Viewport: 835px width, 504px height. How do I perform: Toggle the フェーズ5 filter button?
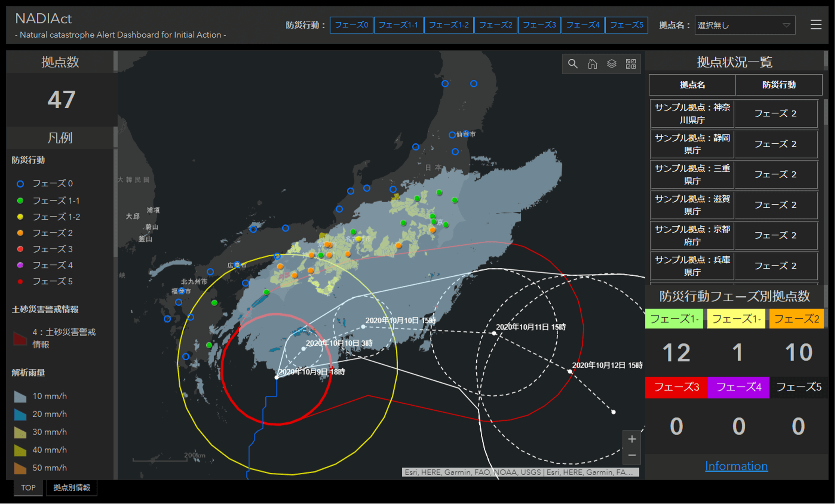pyautogui.click(x=626, y=25)
